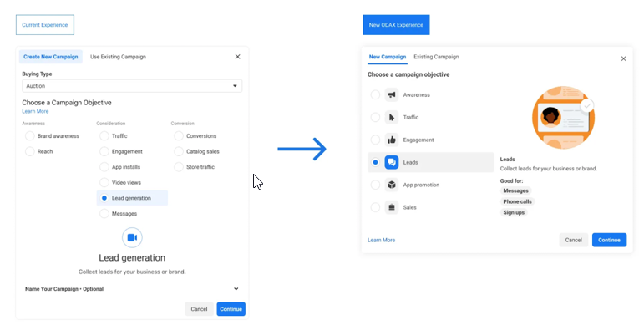Select the Traffic objective in Consideration column
This screenshot has height=325, width=644.
[x=104, y=136]
